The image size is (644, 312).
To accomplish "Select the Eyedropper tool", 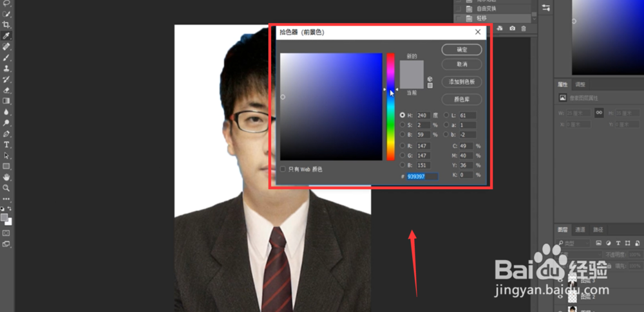I will (6, 36).
